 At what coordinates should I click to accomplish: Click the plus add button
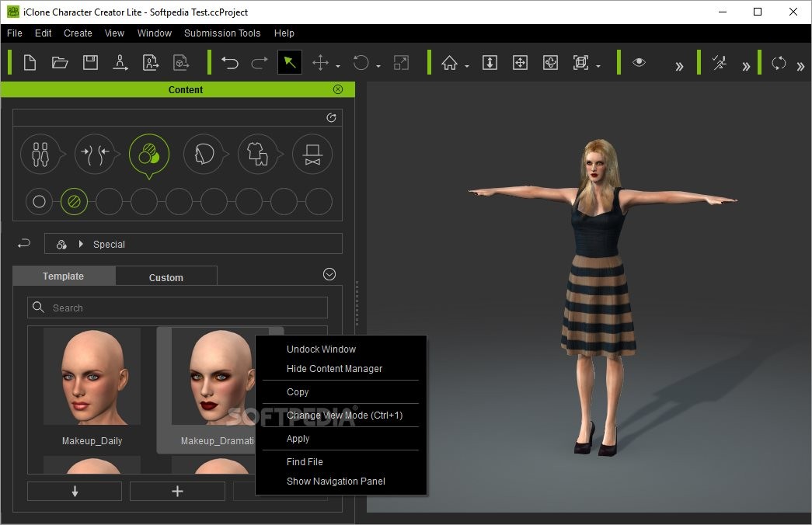click(177, 491)
